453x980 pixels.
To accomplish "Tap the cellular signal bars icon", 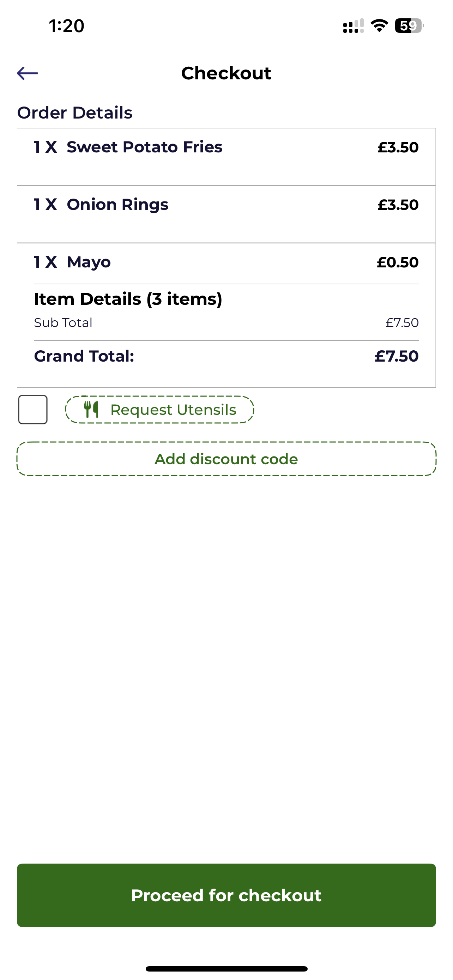I will click(x=354, y=26).
